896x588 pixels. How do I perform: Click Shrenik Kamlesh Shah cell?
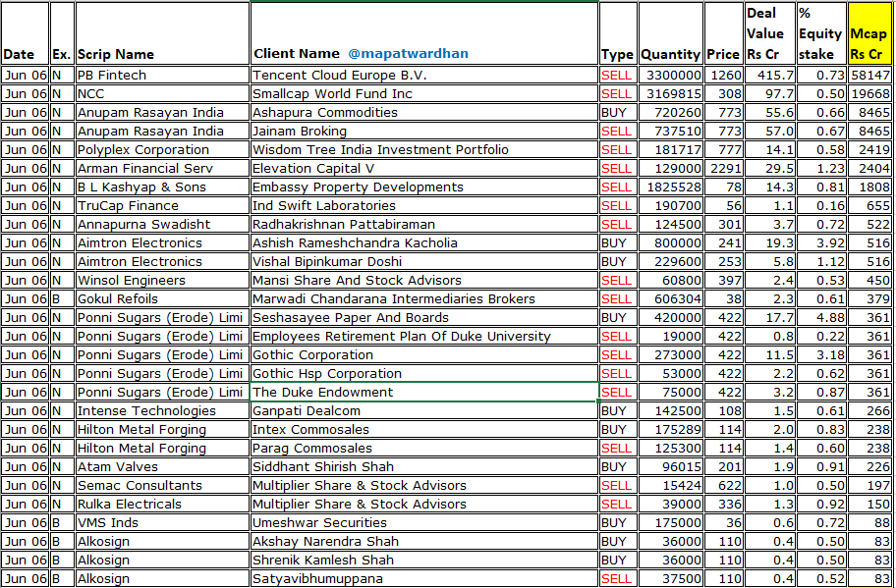coord(424,561)
